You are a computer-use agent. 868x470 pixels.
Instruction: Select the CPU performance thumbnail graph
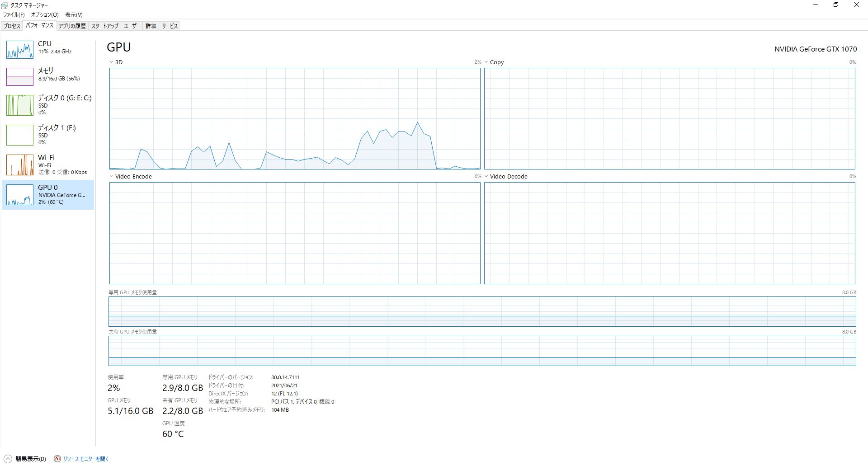[x=20, y=50]
